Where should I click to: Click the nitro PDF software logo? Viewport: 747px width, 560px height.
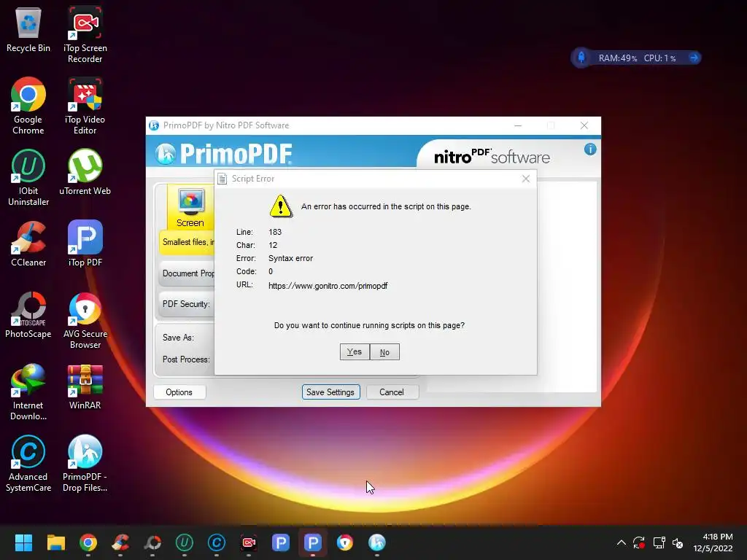[492, 156]
